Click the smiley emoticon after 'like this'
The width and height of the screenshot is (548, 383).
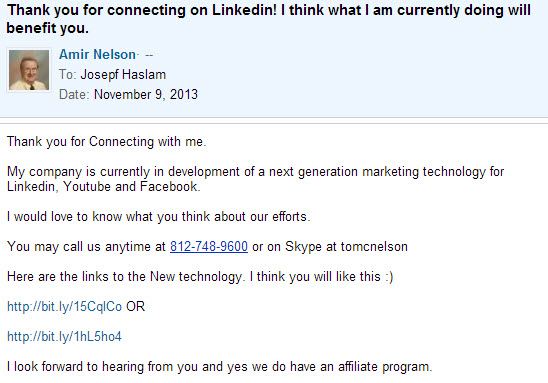point(389,277)
